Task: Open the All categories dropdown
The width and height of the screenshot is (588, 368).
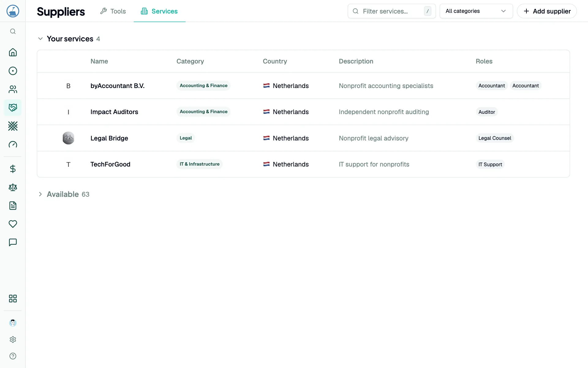Action: point(476,11)
